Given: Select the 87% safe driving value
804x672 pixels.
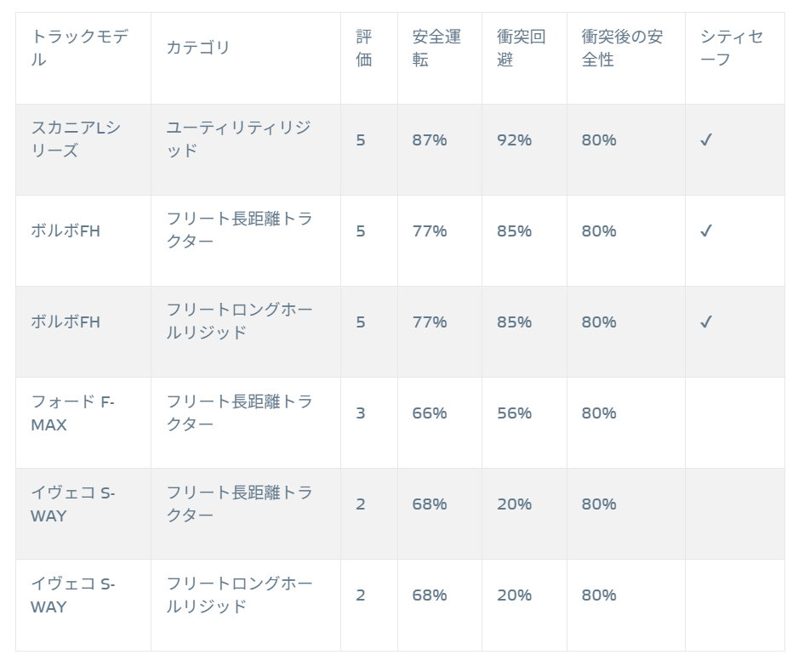Looking at the screenshot, I should coord(430,140).
